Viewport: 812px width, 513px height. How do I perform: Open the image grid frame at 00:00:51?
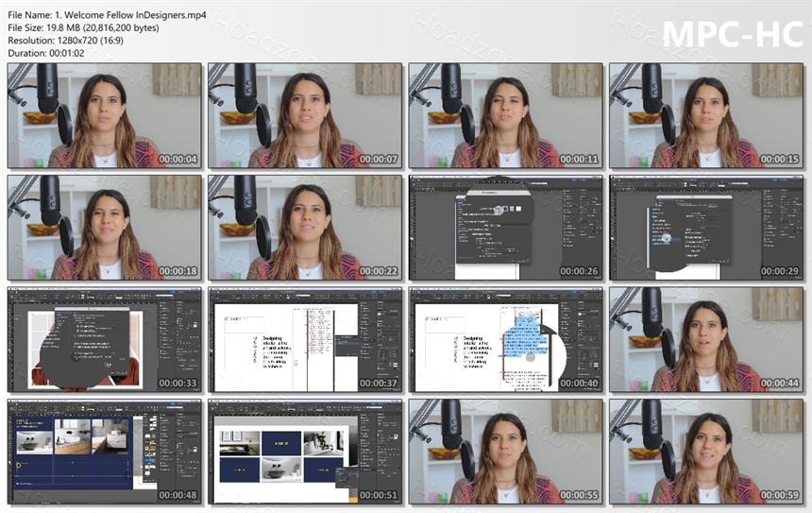click(x=305, y=452)
